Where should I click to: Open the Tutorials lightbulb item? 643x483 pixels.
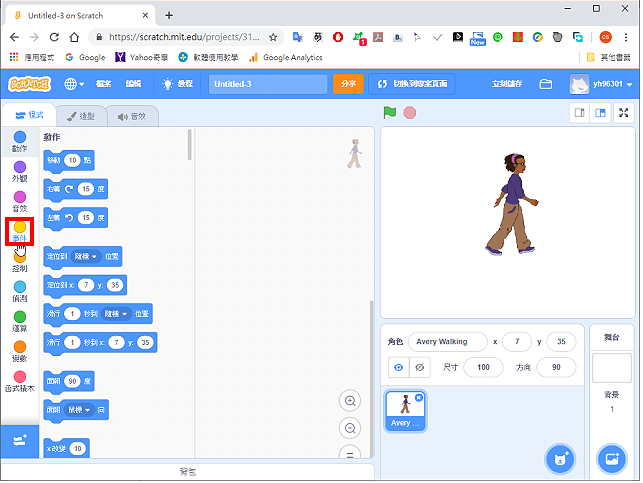(x=177, y=84)
